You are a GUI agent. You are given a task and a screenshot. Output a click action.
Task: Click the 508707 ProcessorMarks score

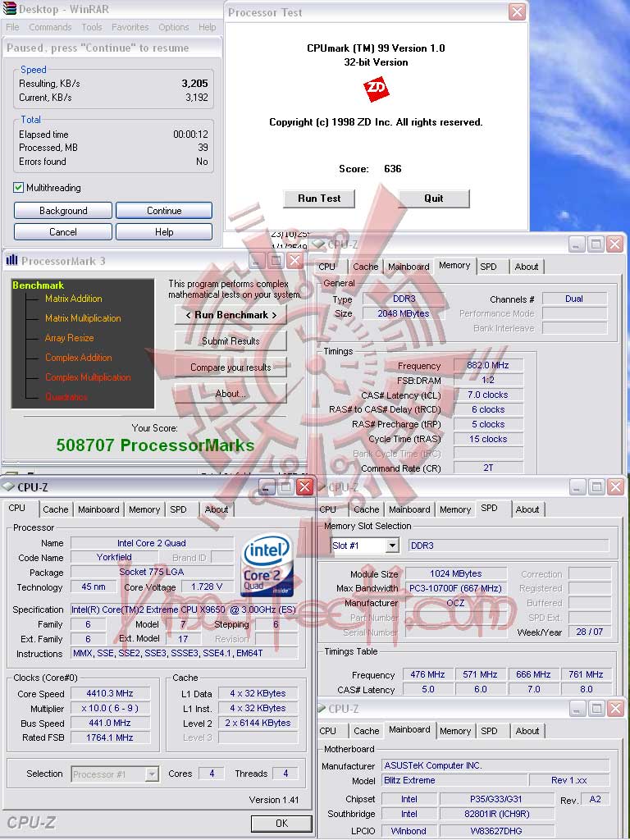155,445
